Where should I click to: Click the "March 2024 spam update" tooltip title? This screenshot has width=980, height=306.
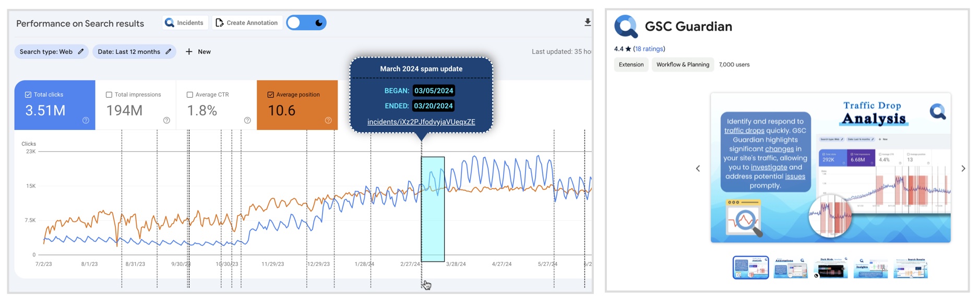[421, 69]
